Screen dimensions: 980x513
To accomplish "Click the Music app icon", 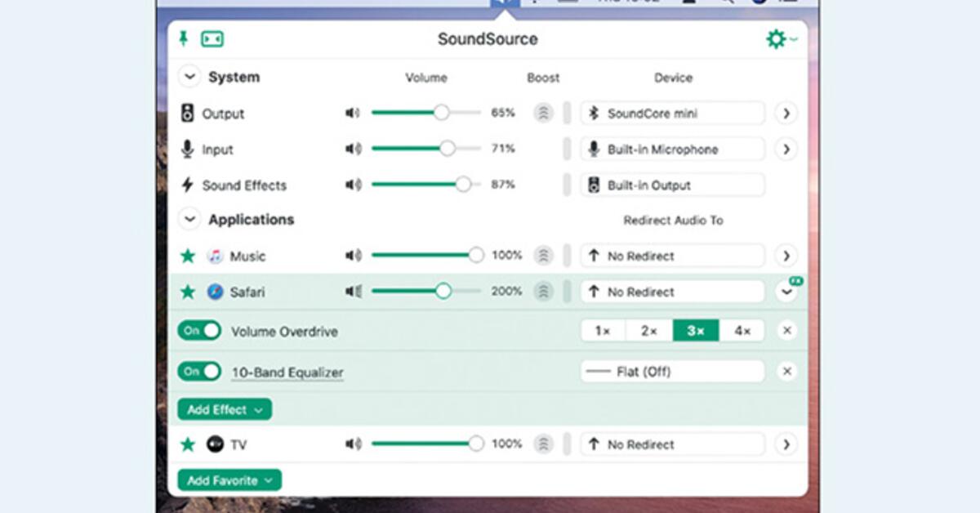I will (214, 255).
